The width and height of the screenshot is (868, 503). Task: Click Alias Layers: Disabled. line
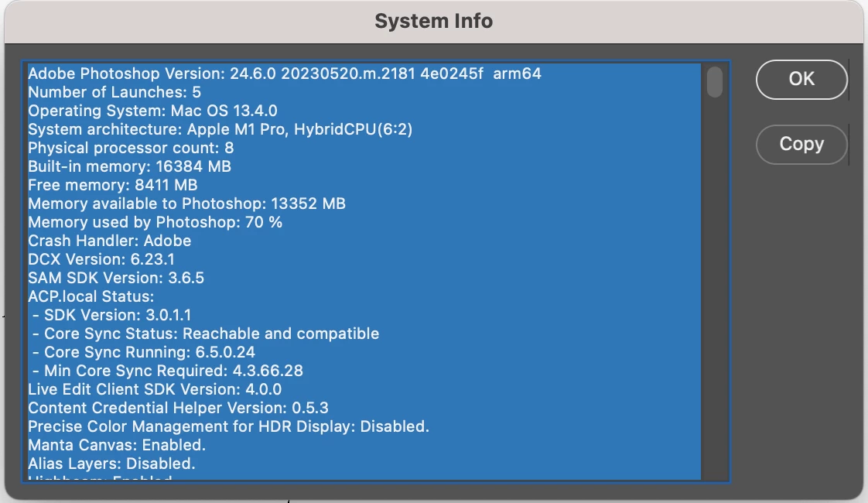112,463
